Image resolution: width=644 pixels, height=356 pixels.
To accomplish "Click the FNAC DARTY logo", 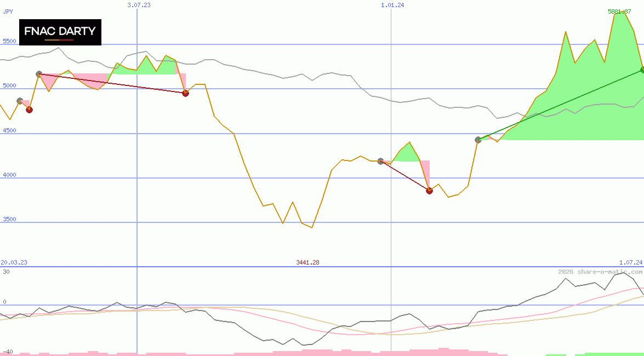I will click(60, 32).
